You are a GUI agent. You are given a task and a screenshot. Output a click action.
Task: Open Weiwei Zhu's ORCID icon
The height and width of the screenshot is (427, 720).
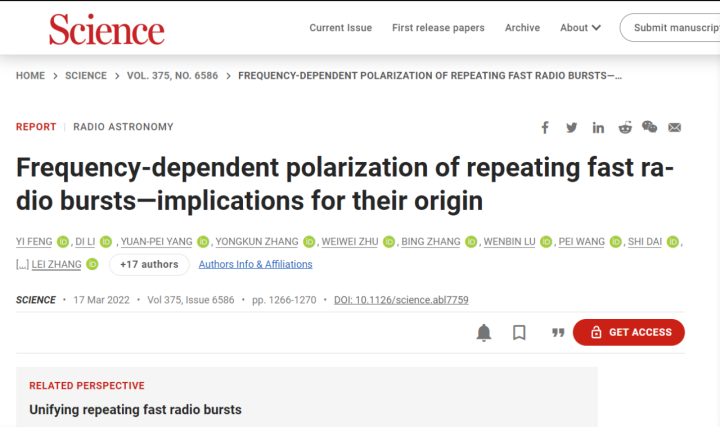(x=389, y=242)
